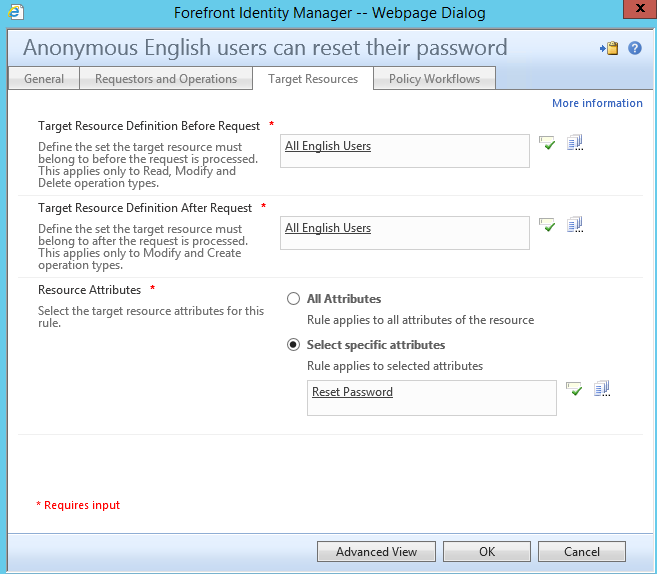Switch to the General tab
This screenshot has width=657, height=574.
click(x=44, y=78)
